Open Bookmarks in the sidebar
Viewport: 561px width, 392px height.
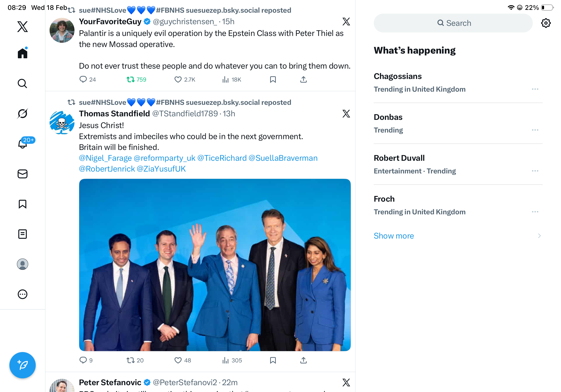point(23,204)
